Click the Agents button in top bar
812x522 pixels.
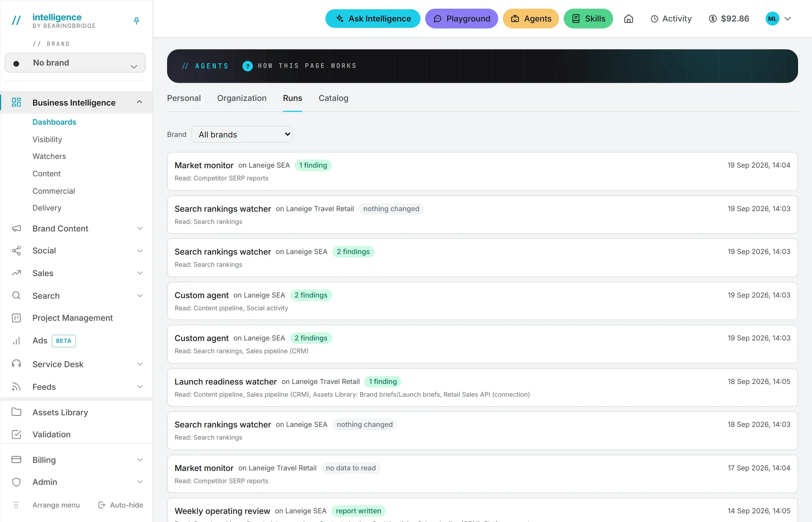pyautogui.click(x=531, y=19)
